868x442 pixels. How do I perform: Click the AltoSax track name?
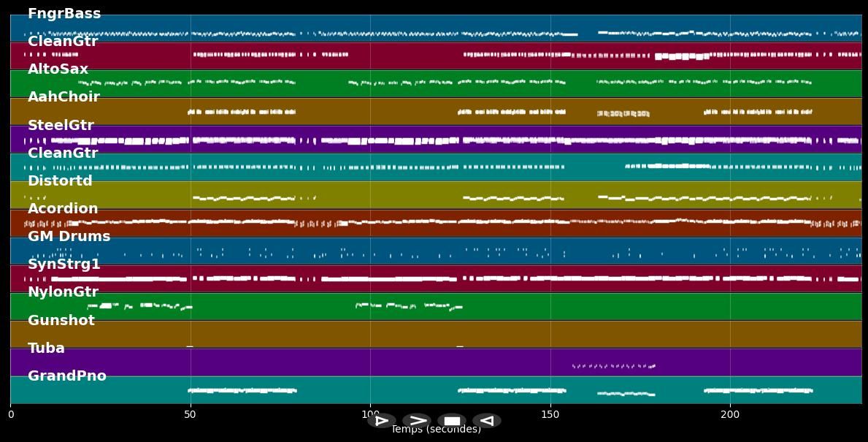pos(58,69)
